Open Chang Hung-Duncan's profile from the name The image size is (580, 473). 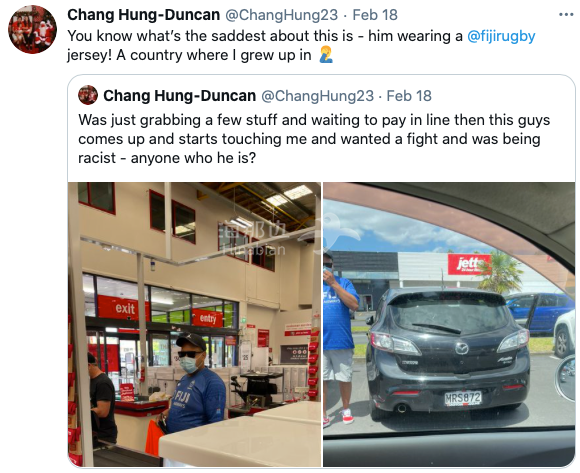click(144, 15)
